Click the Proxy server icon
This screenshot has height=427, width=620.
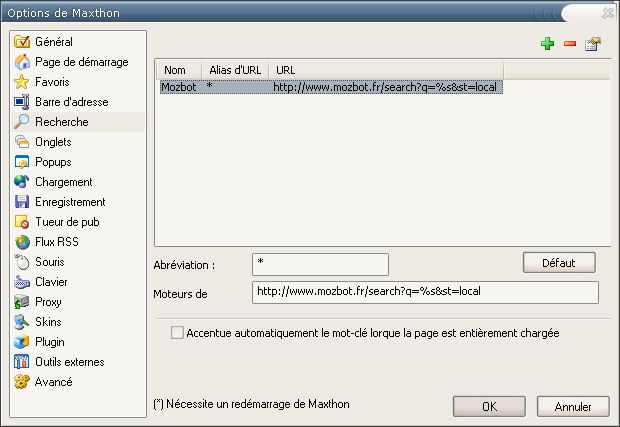pyautogui.click(x=22, y=302)
